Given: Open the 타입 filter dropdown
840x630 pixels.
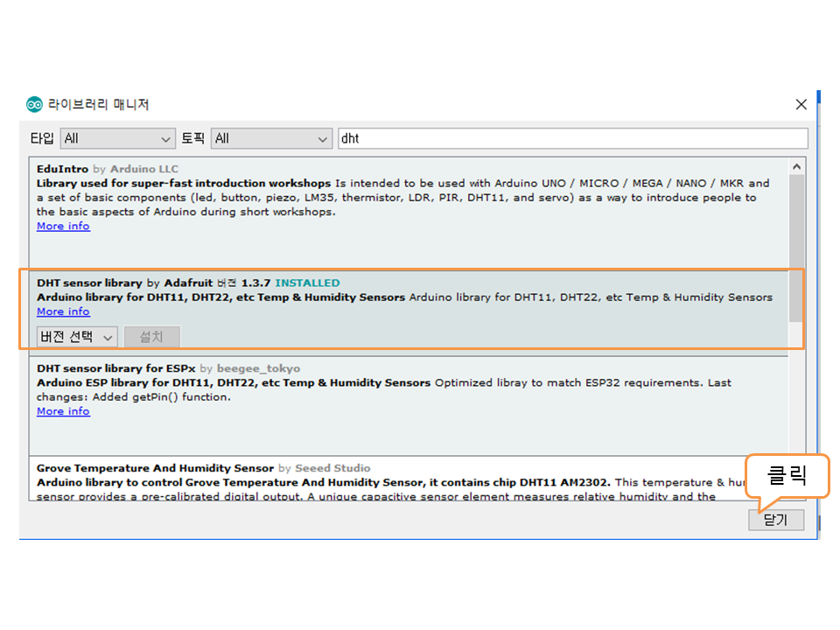Looking at the screenshot, I should tap(118, 139).
